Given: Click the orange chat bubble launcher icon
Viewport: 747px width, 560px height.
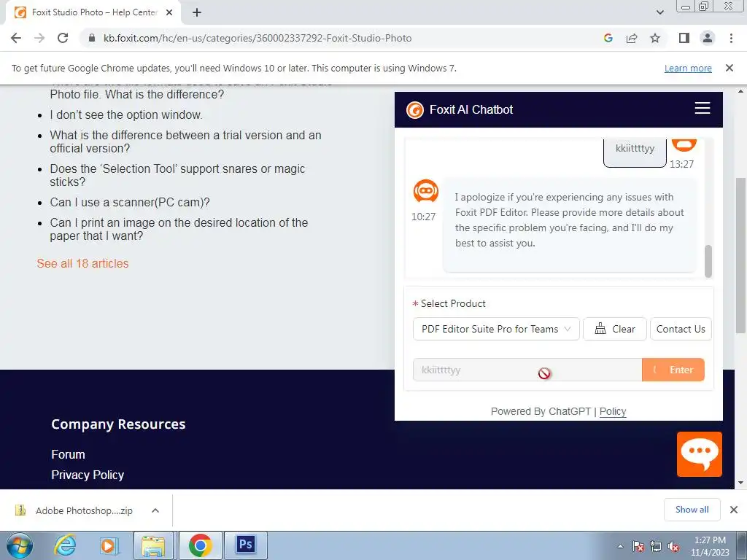Looking at the screenshot, I should 700,454.
